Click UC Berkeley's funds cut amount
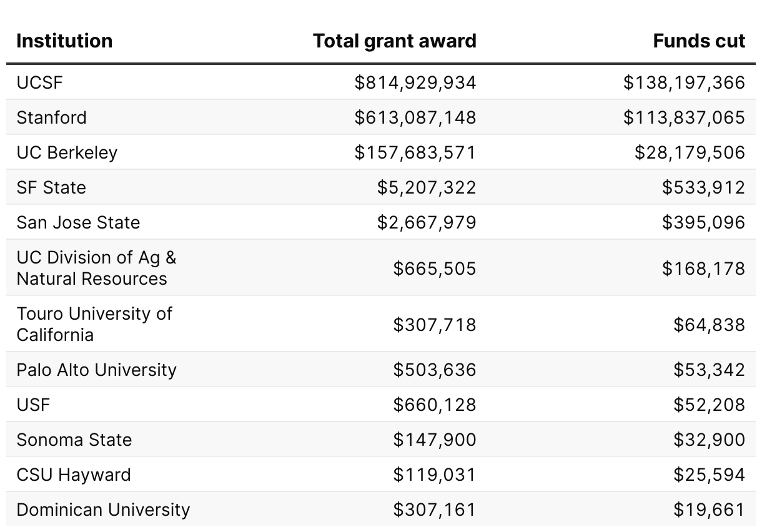 click(x=690, y=152)
